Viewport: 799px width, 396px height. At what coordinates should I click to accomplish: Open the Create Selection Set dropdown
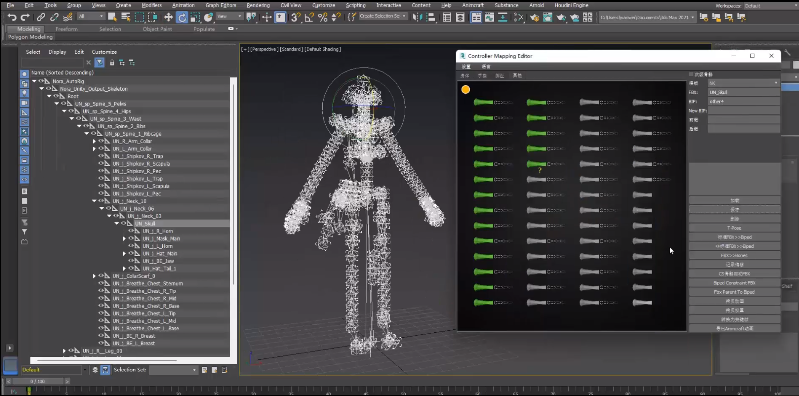(x=382, y=16)
